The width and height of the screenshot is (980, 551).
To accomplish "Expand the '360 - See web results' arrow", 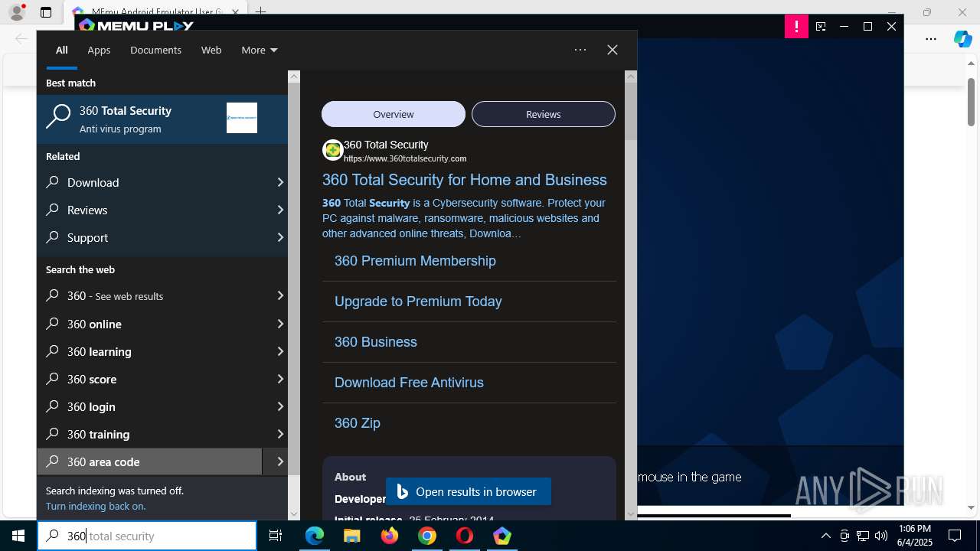I will pos(280,295).
